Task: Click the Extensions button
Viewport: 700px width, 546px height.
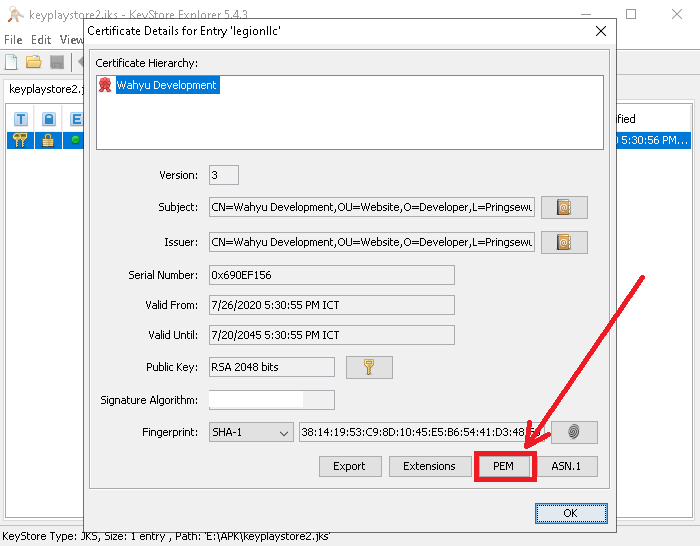Action: [430, 467]
